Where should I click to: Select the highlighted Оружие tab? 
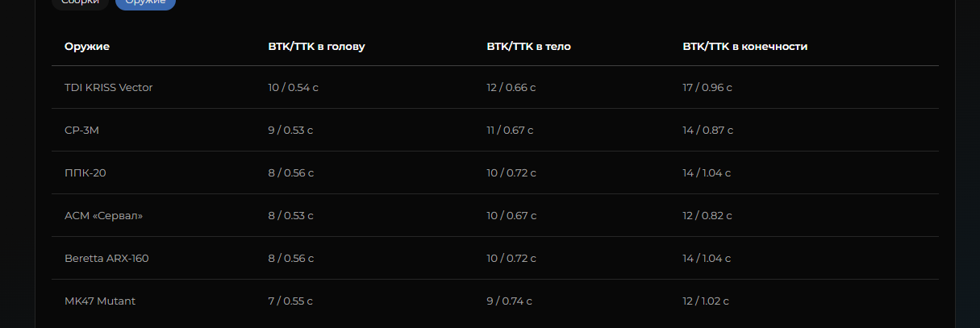(x=145, y=2)
